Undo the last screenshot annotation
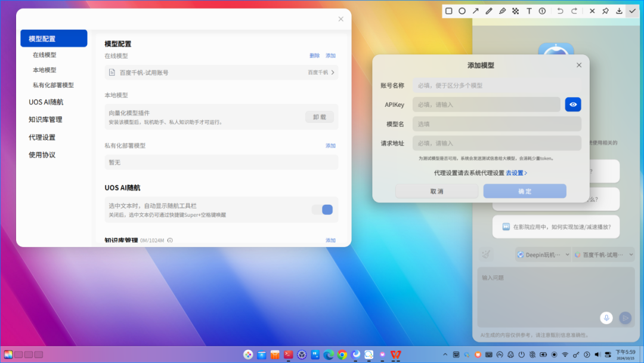This screenshot has height=363, width=644. pos(560,11)
